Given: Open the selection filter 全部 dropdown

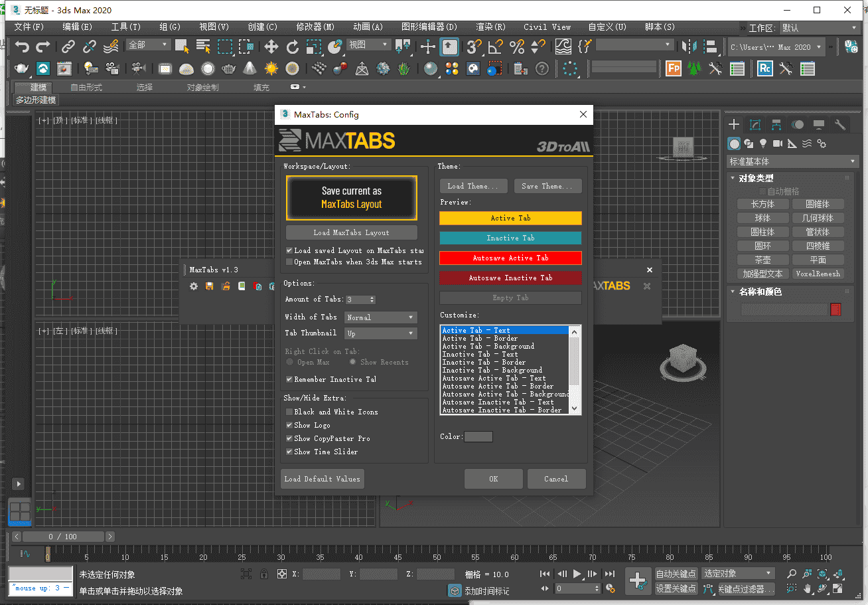Looking at the screenshot, I should click(x=149, y=44).
